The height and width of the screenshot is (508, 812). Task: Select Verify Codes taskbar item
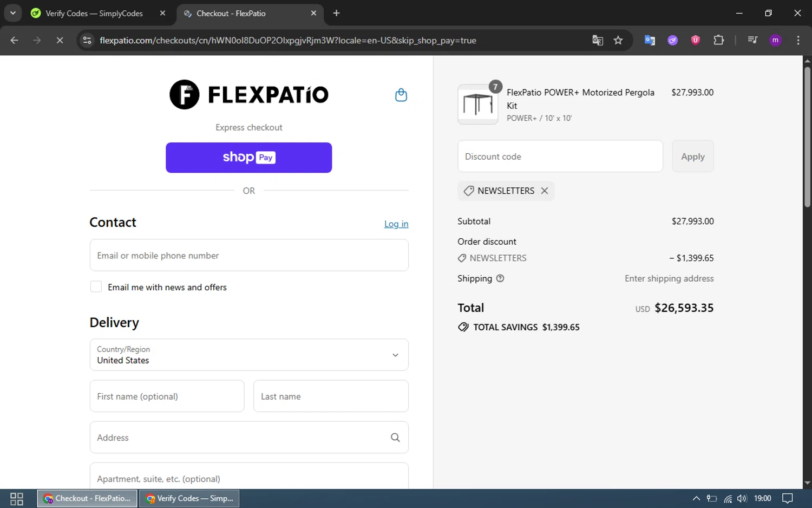[189, 498]
